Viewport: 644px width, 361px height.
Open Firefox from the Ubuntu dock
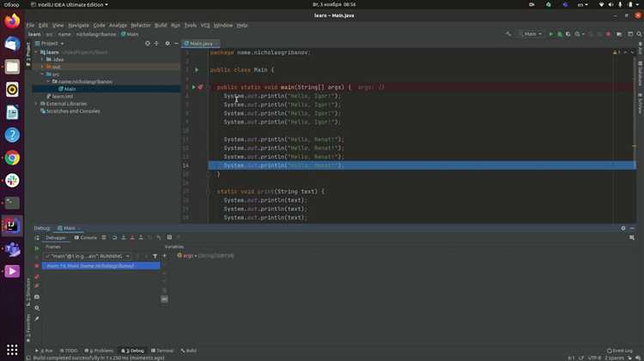pos(12,21)
